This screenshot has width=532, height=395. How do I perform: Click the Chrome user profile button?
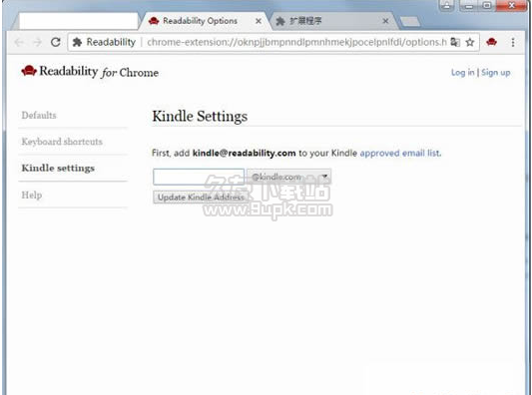click(x=446, y=5)
